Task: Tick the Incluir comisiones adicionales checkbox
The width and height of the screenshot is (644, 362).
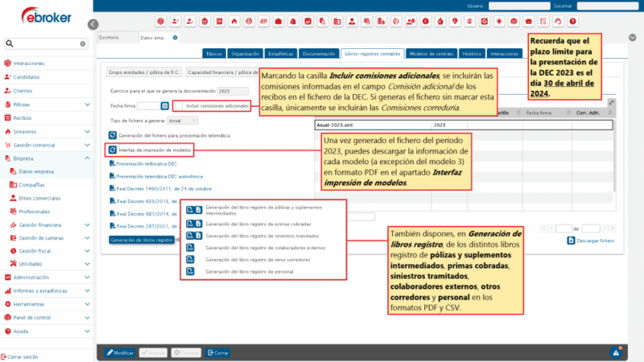Action: 179,106
